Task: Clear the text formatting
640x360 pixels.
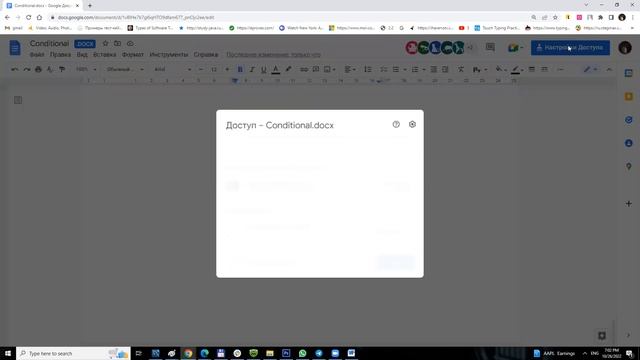Action: click(461, 69)
